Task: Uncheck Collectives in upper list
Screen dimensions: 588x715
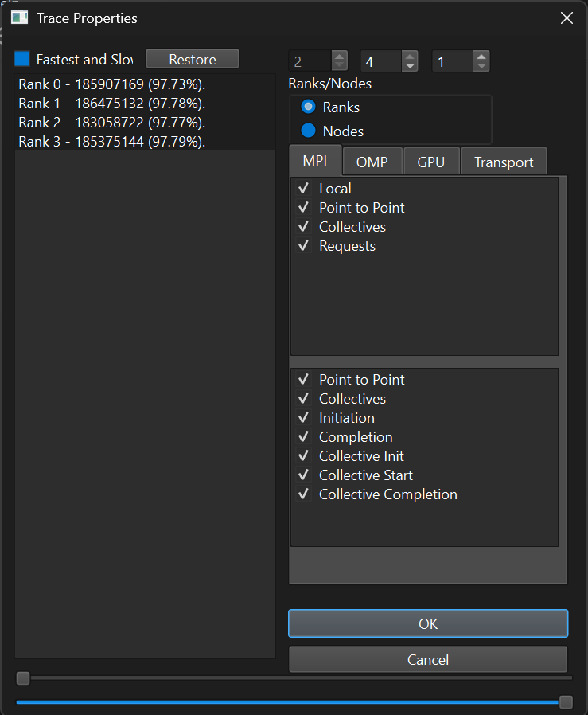Action: pos(303,226)
